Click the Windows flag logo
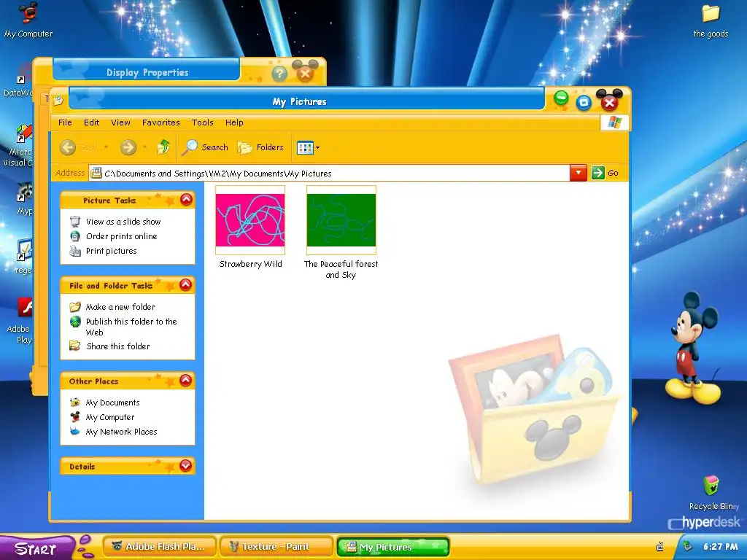This screenshot has height=560, width=747. click(x=614, y=122)
